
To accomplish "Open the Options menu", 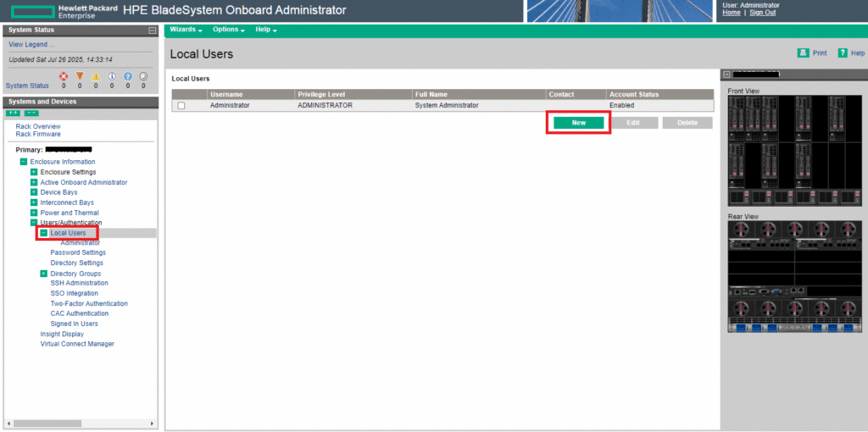I will point(229,30).
